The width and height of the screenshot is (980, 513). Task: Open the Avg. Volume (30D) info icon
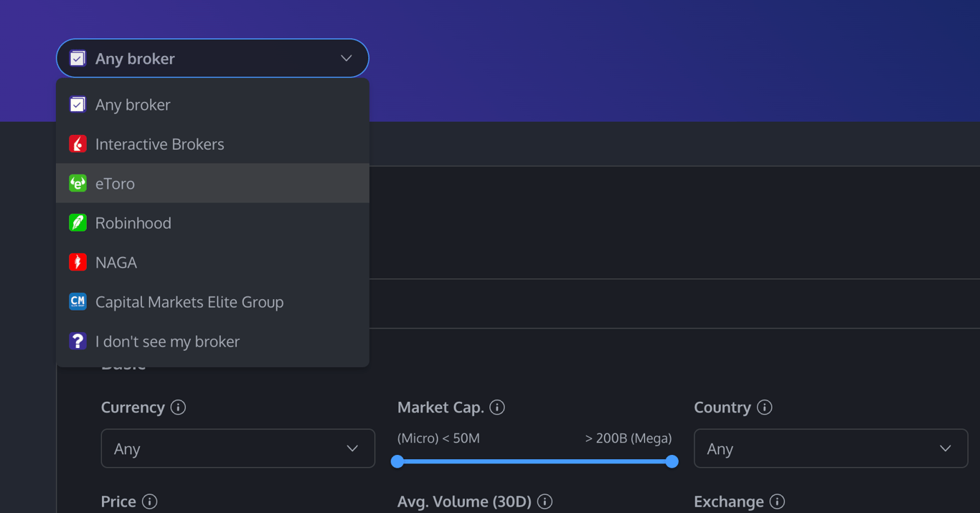(545, 502)
